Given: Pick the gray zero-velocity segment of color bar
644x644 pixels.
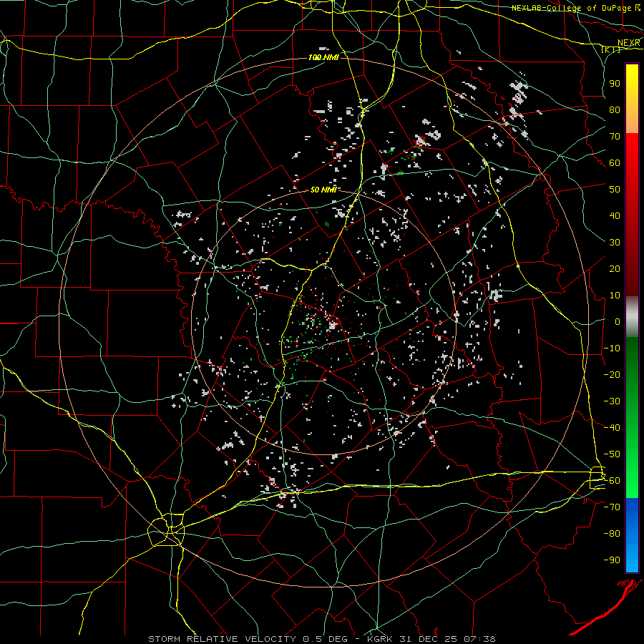Looking at the screenshot, I should [x=632, y=317].
